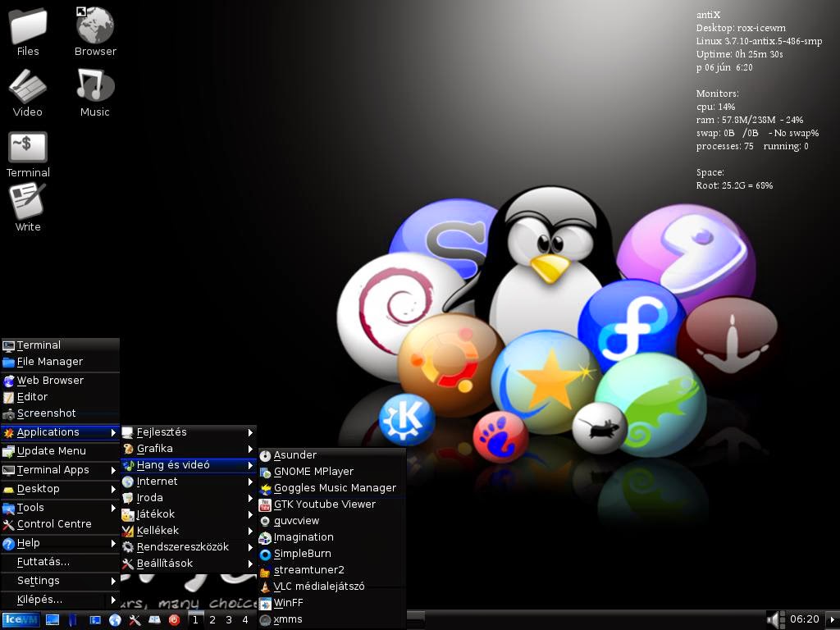The width and height of the screenshot is (840, 630).
Task: Expand the Settings submenu arrow
Action: (x=113, y=581)
